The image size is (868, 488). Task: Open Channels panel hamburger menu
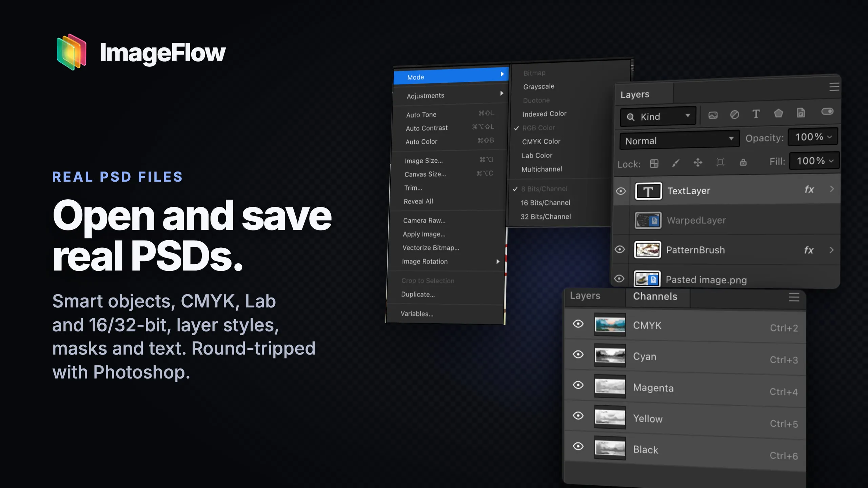pos(794,297)
